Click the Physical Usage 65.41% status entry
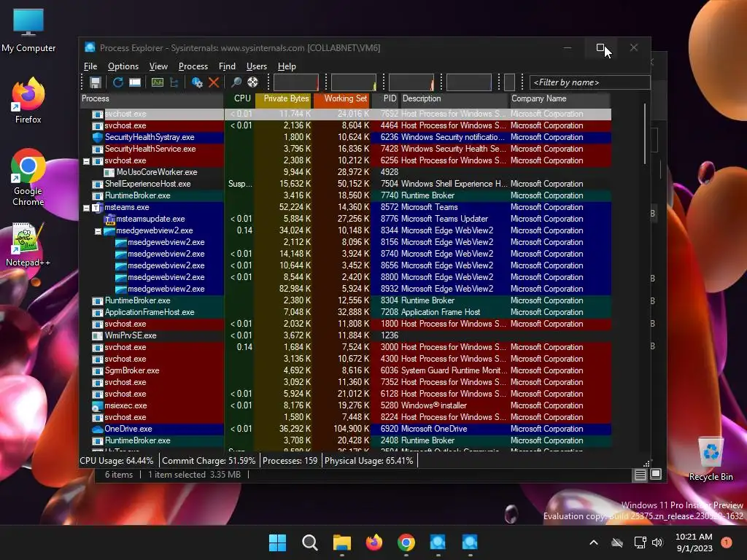 pyautogui.click(x=369, y=461)
